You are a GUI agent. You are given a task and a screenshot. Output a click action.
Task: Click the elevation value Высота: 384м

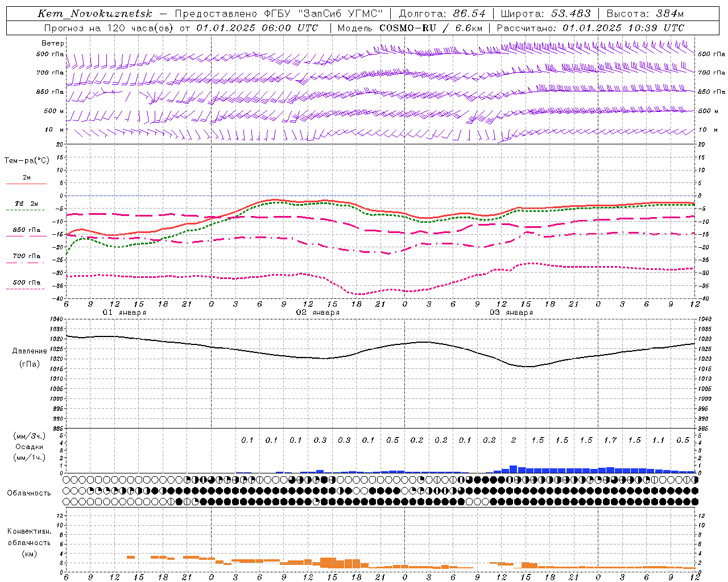[x=645, y=14]
